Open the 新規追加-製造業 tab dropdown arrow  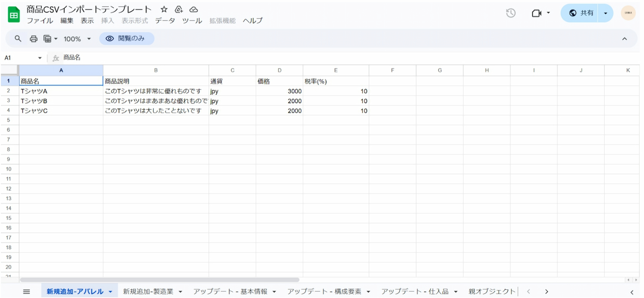[180, 292]
